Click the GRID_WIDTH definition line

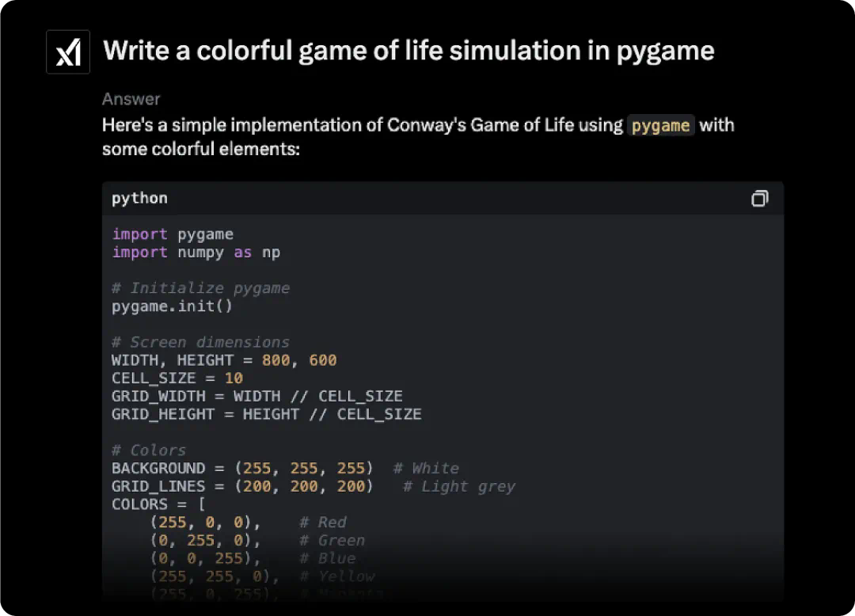(x=256, y=396)
